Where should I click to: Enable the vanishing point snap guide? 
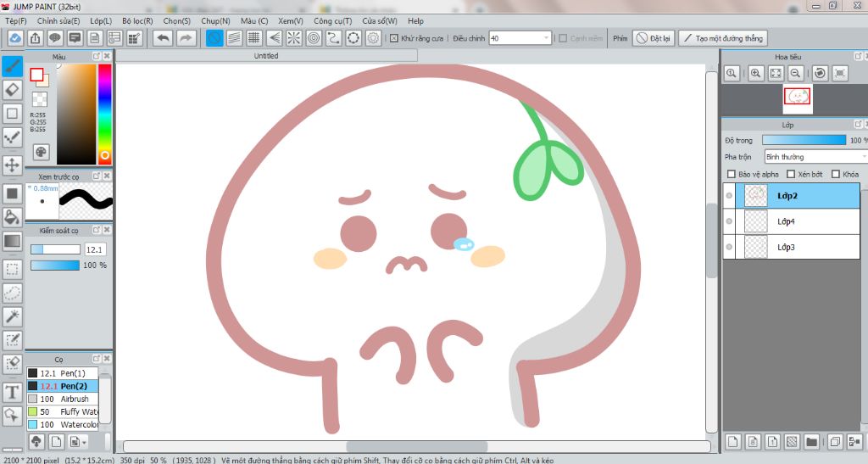[x=274, y=38]
